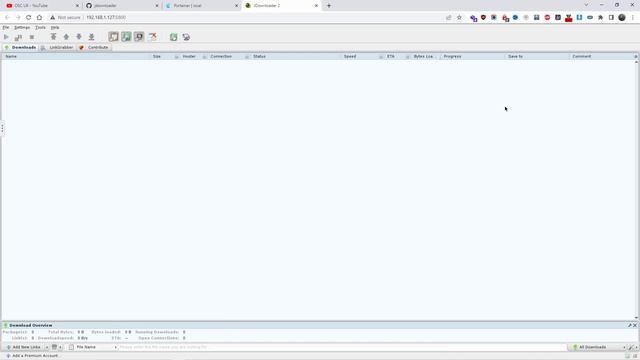The width and height of the screenshot is (640, 360).
Task: Open a new browser tab
Action: [x=329, y=6]
